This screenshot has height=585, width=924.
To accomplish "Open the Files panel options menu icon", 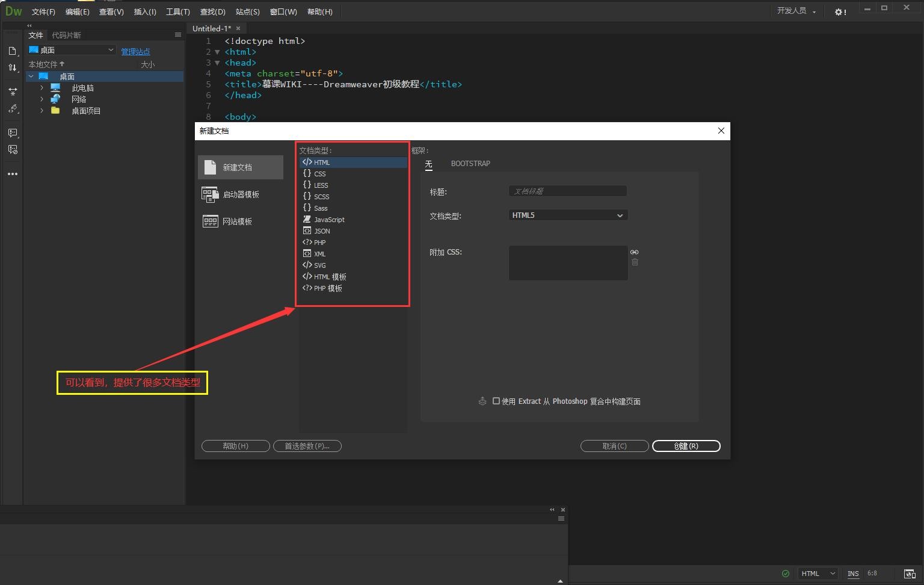I will 178,35.
